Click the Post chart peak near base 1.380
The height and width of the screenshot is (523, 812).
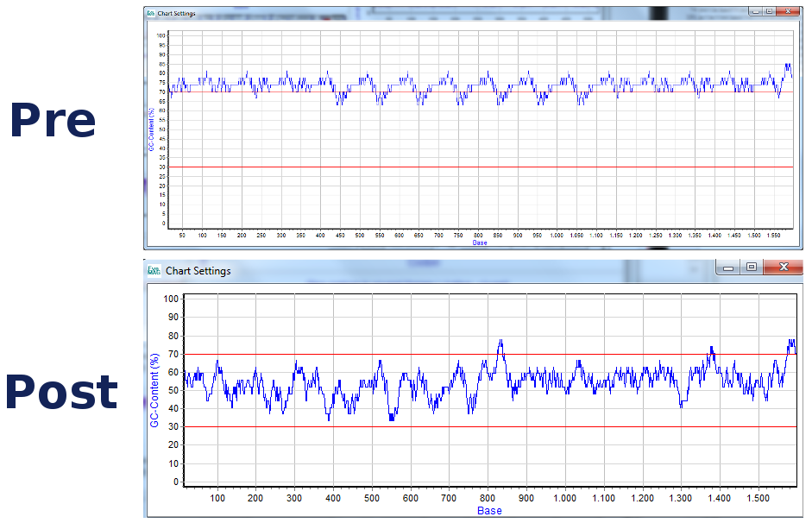tap(711, 349)
